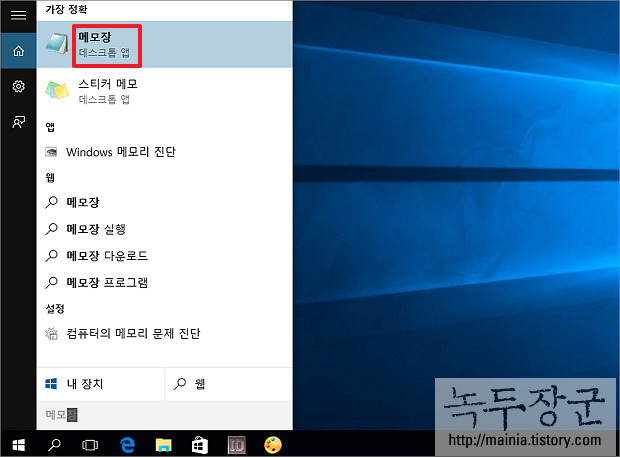Viewport: 620px width, 457px height.
Task: Click the 앱 category header
Action: coord(50,127)
